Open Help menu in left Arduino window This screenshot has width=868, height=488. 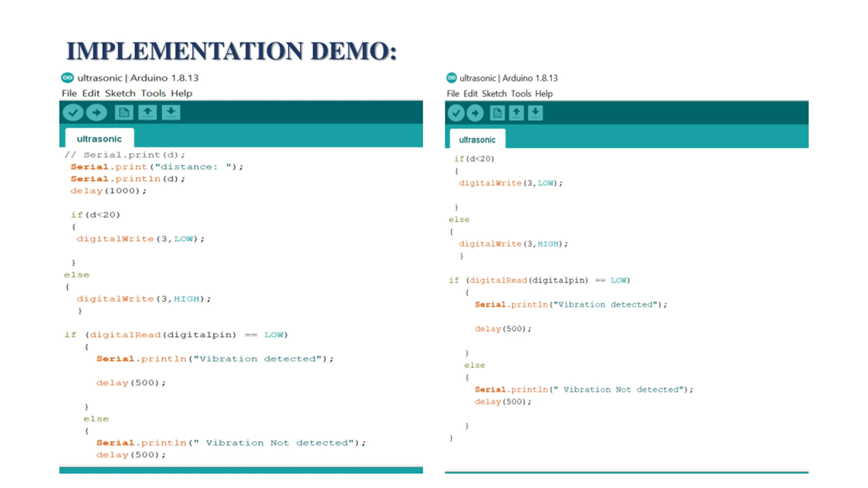[x=181, y=93]
